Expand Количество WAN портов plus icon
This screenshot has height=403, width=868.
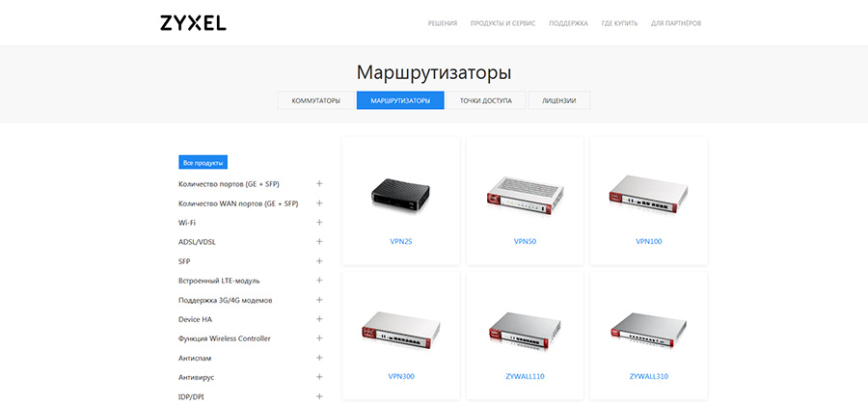[x=319, y=203]
